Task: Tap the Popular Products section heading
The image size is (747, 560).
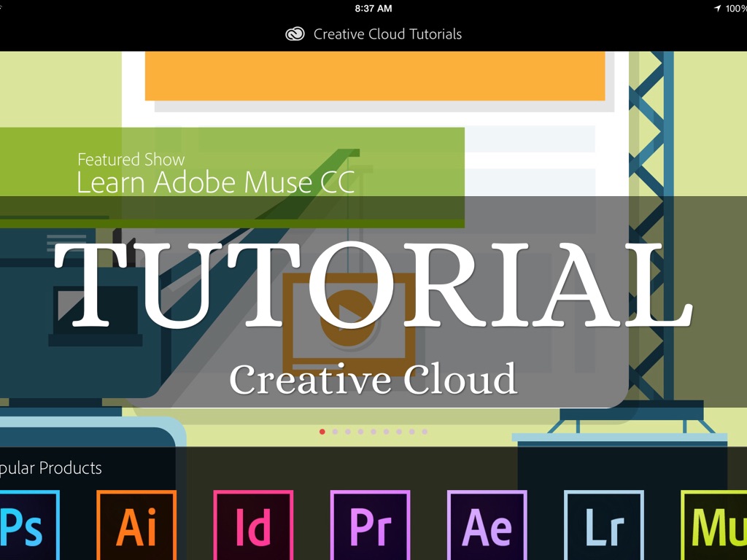Action: point(51,468)
